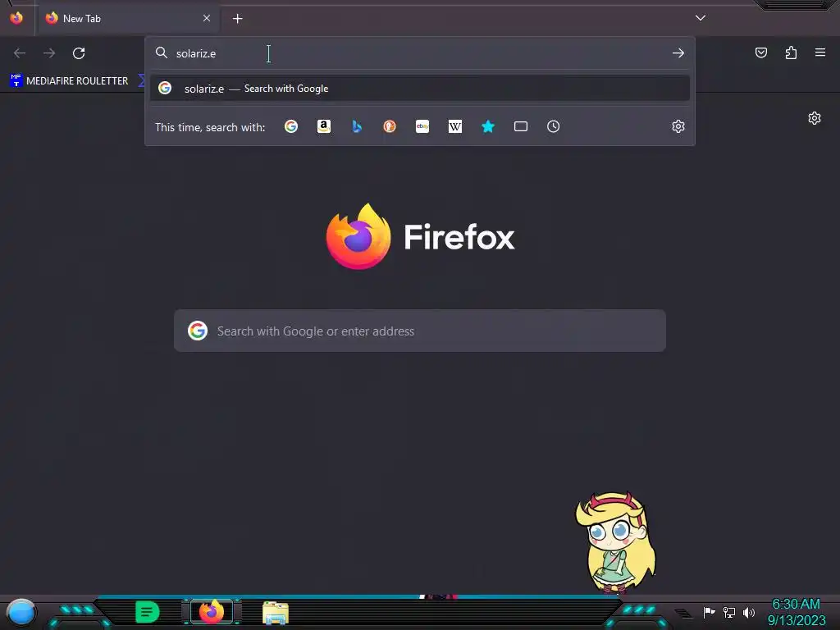Click the Star Butterfly desktop mascot

[x=615, y=543]
